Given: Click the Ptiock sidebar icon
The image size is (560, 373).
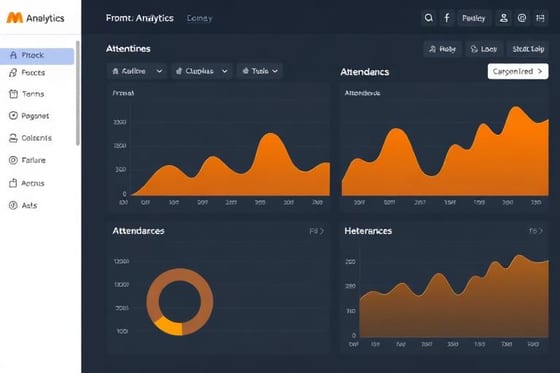Looking at the screenshot, I should pyautogui.click(x=13, y=55).
